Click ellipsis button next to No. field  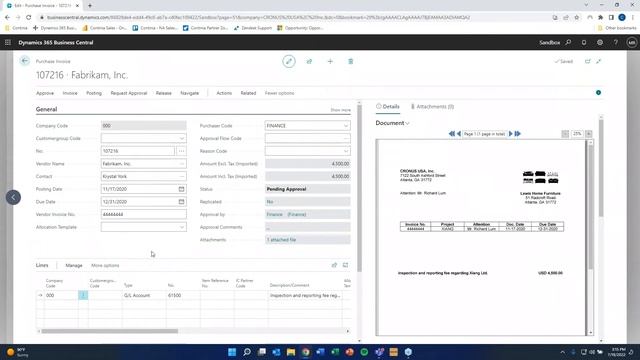(x=182, y=151)
